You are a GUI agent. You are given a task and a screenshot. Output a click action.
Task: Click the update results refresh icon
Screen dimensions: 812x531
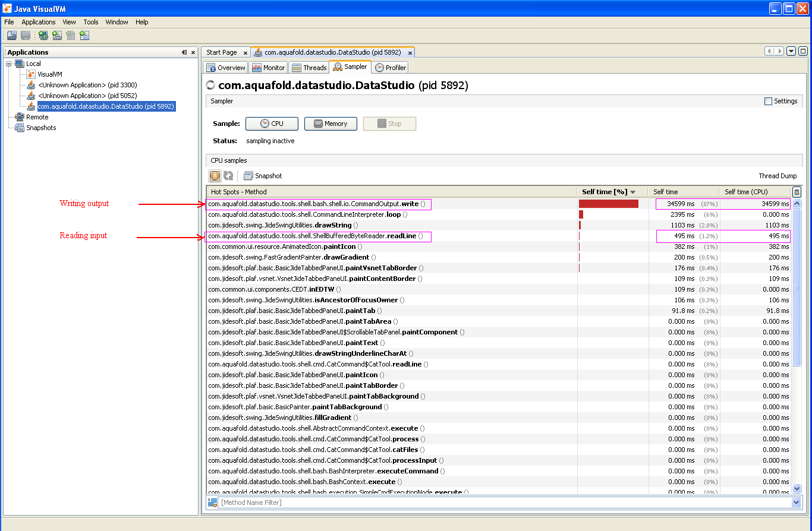[228, 176]
